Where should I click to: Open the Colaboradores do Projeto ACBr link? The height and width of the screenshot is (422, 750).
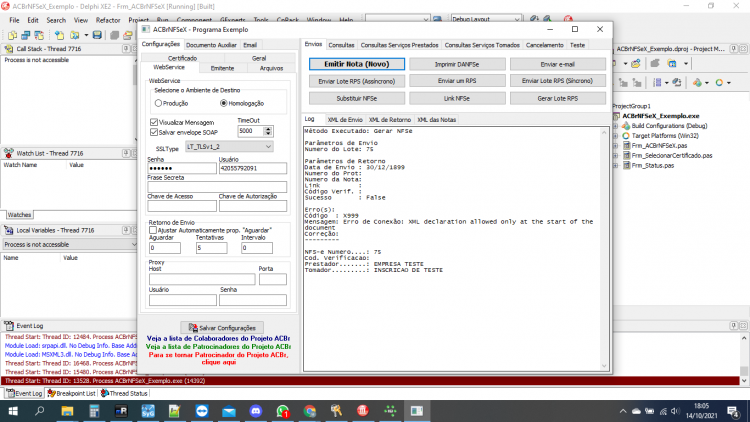[x=218, y=338]
